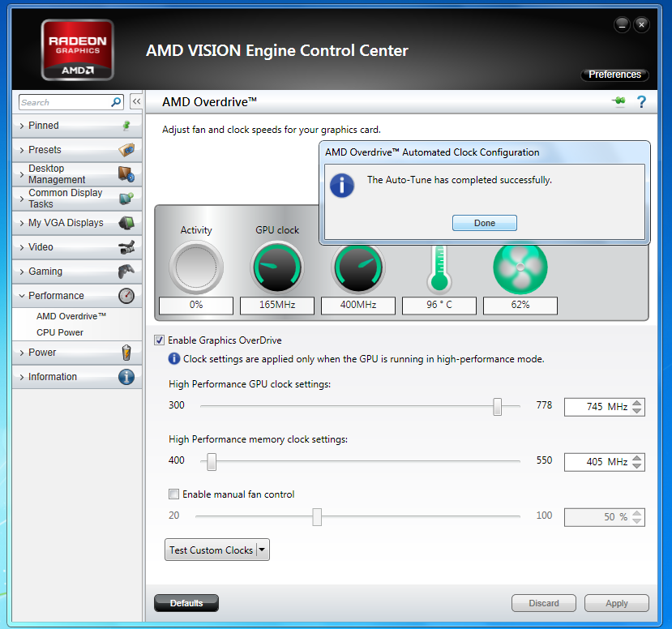
Task: Open Test Custom Clocks dropdown arrow
Action: [262, 550]
